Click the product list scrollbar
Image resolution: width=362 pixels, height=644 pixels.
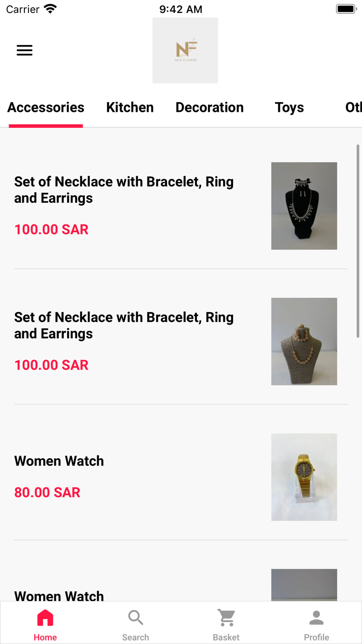358,241
